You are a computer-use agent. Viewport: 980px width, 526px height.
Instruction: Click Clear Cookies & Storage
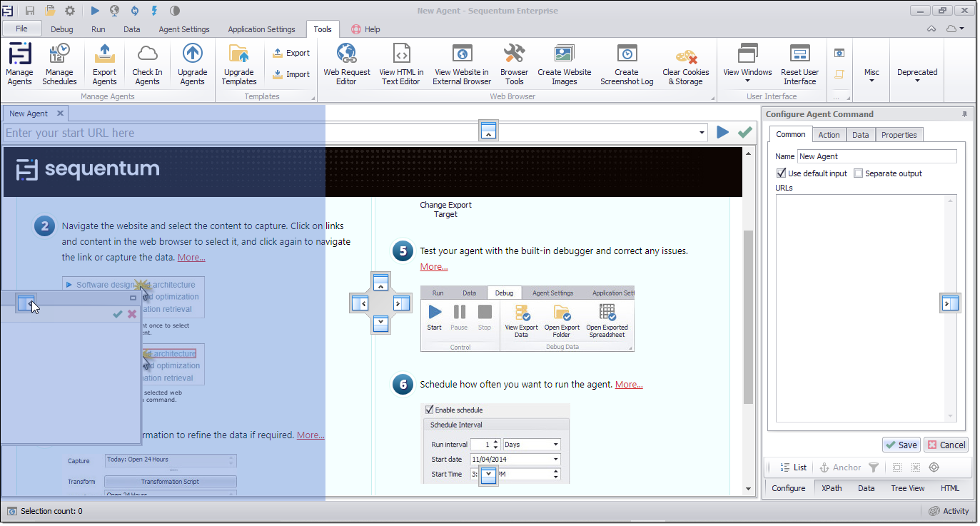(686, 64)
